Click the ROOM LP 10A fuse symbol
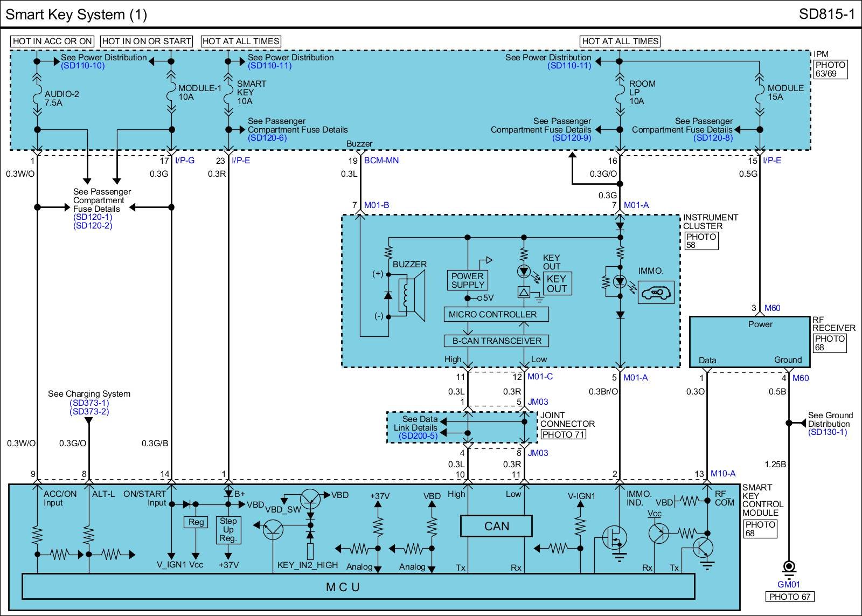The width and height of the screenshot is (862, 616). coord(620,93)
